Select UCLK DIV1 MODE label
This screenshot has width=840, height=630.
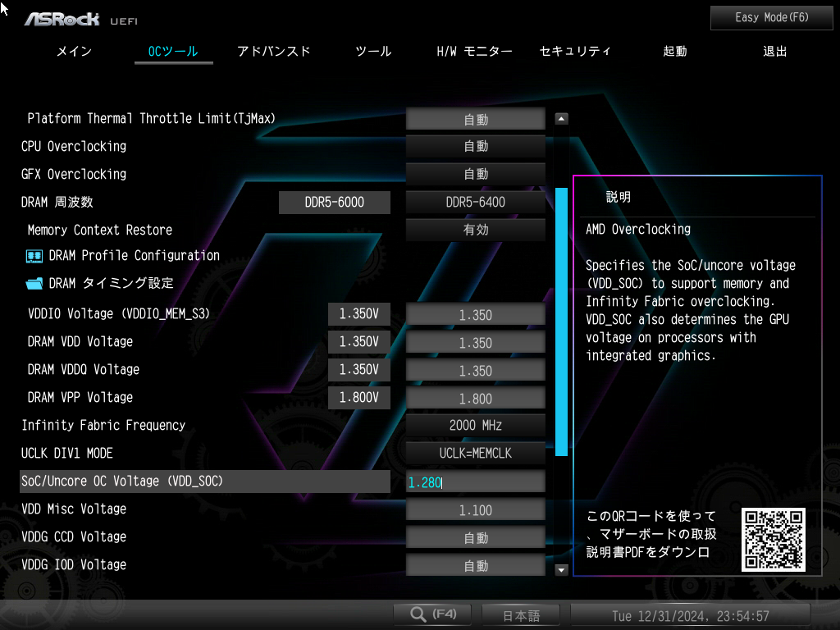click(x=67, y=453)
